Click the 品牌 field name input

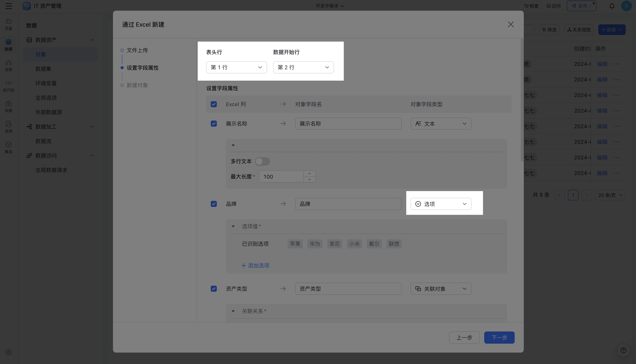(x=348, y=204)
